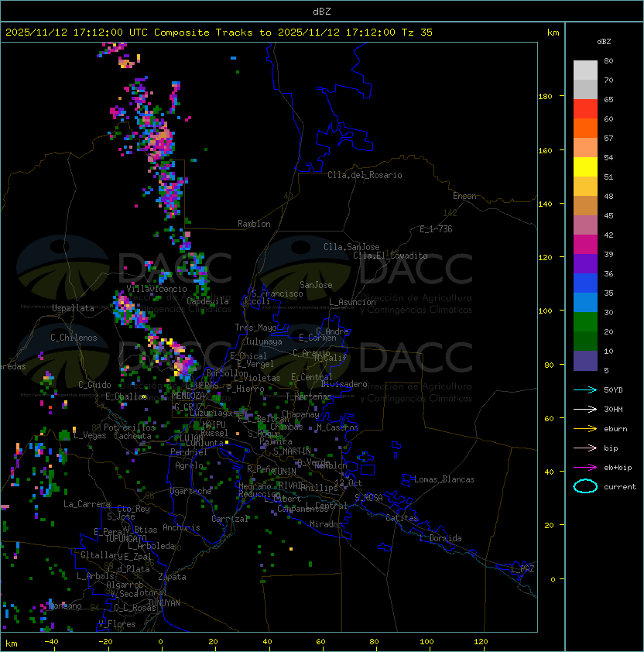Pick the slate purple swatch at the scale bottom
Viewport: 644px width, 652px height.
[585, 361]
